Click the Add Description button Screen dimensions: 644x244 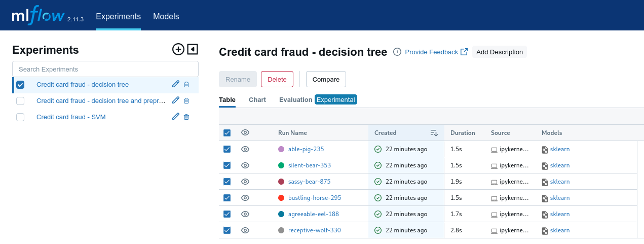coord(500,52)
